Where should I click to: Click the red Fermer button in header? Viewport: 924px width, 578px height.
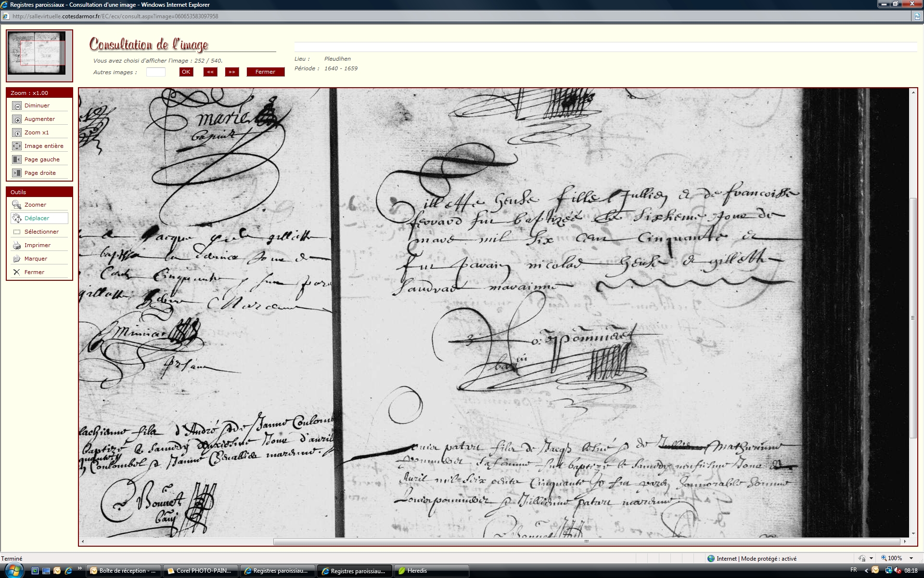(265, 72)
